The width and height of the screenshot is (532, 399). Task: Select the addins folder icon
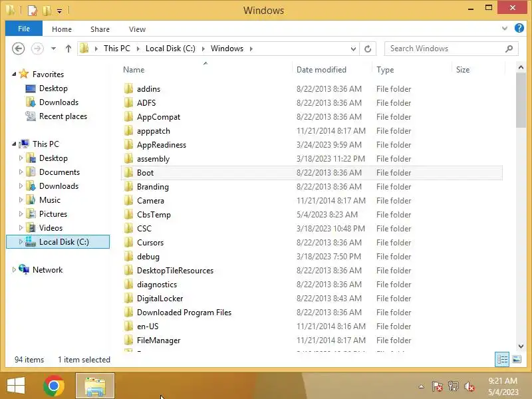128,88
